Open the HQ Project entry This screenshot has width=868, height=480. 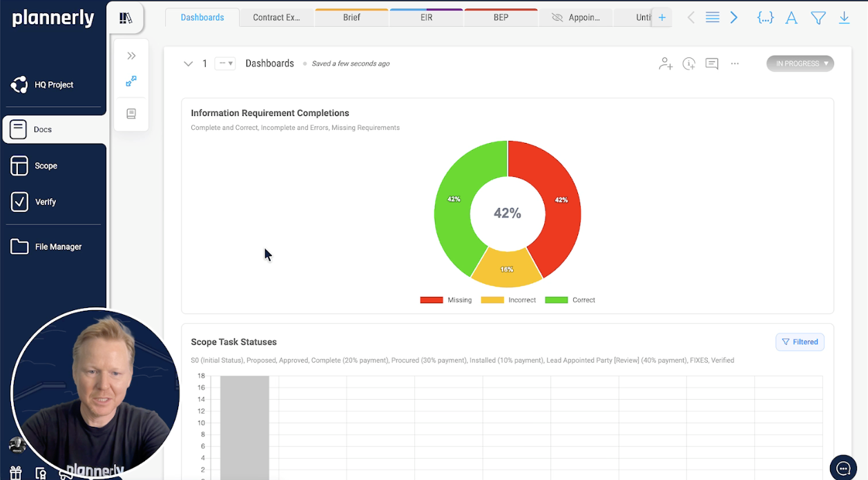[52, 85]
